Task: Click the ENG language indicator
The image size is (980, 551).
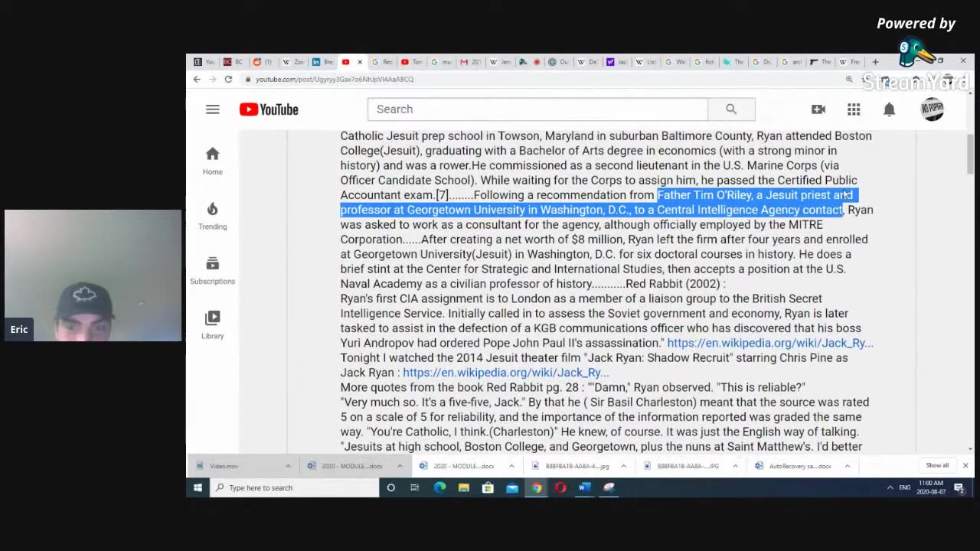Action: coord(904,487)
